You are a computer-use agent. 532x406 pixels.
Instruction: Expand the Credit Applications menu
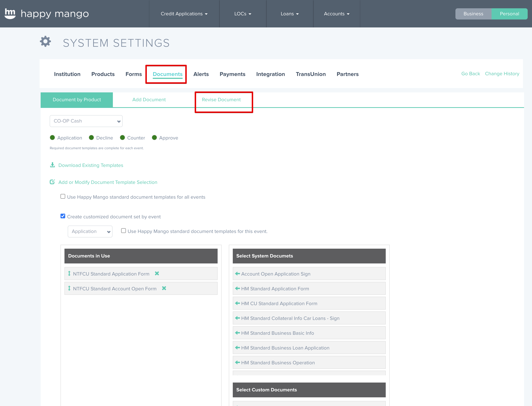(x=184, y=14)
